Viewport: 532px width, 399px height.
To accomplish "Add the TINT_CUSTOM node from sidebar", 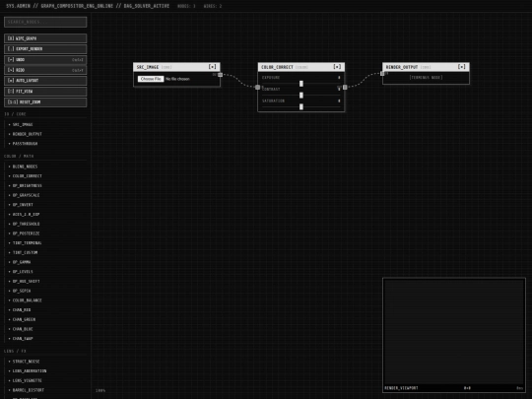I will point(45,252).
